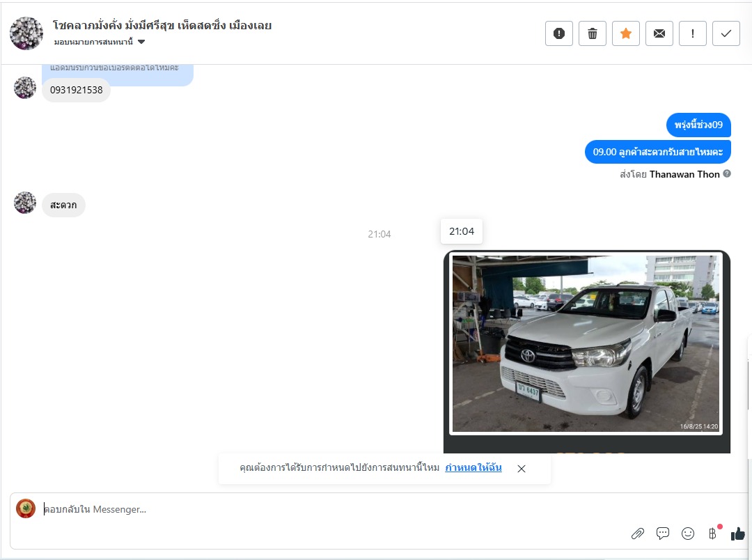
Task: Click the phone number 0931921538 message
Action: coord(77,90)
